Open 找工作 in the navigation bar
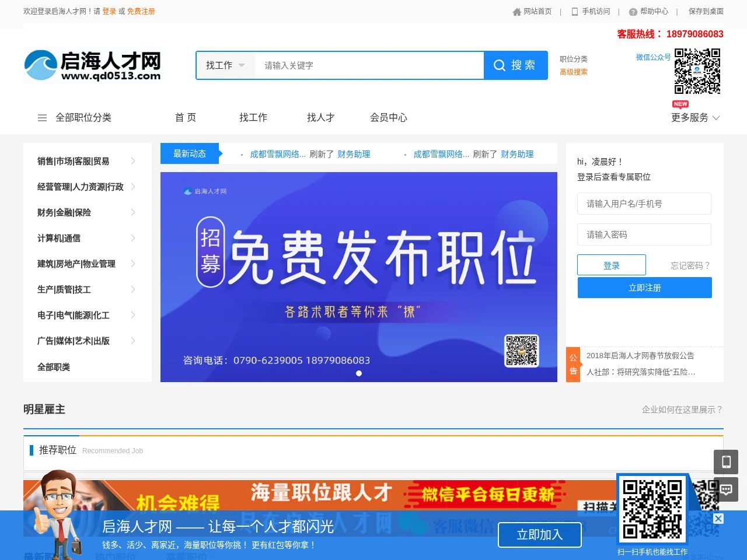 pyautogui.click(x=253, y=118)
